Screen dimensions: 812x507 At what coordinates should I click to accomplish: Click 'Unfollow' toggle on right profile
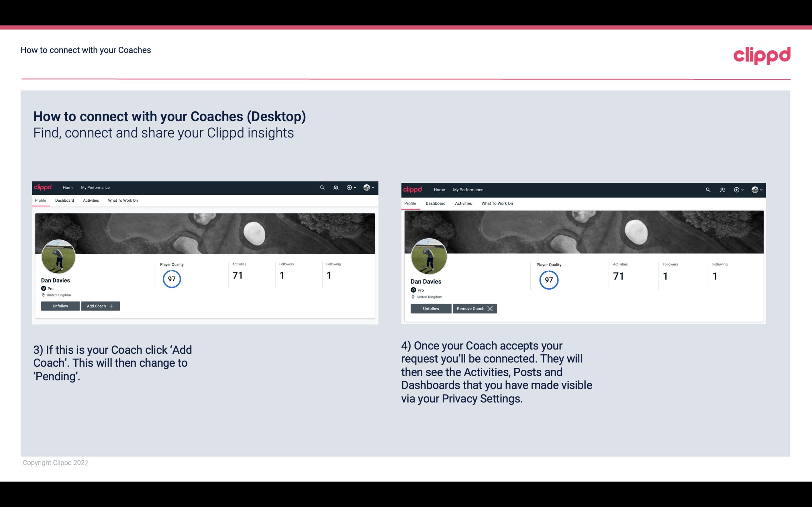point(431,308)
